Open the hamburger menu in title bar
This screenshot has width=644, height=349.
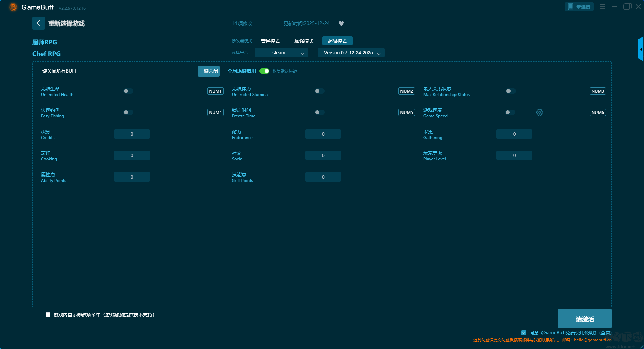pos(602,7)
